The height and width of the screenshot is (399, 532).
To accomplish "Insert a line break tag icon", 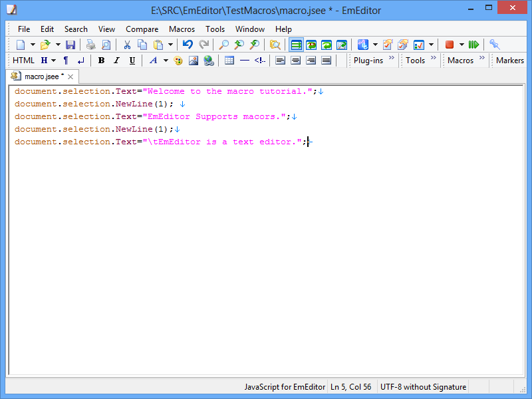I will (x=80, y=61).
